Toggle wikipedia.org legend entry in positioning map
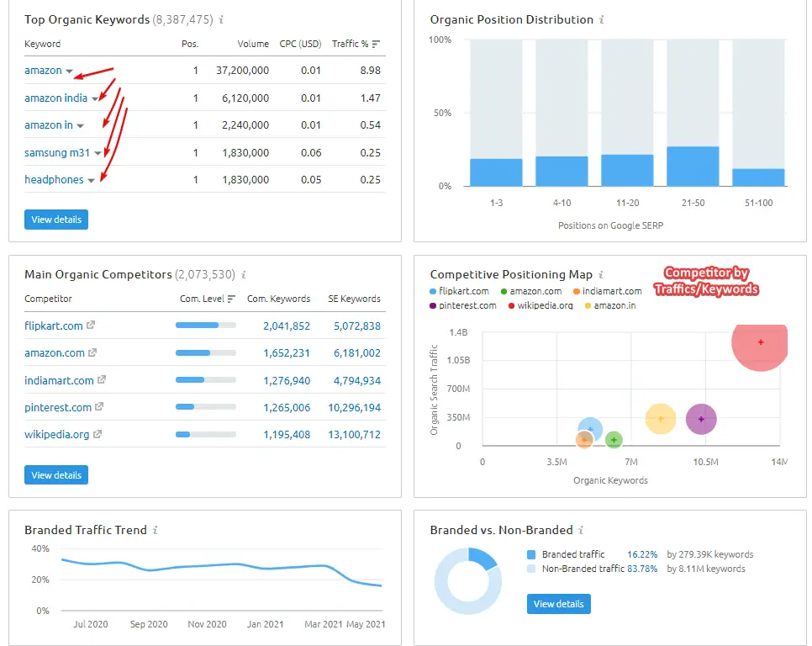The width and height of the screenshot is (812, 646). pyautogui.click(x=540, y=305)
